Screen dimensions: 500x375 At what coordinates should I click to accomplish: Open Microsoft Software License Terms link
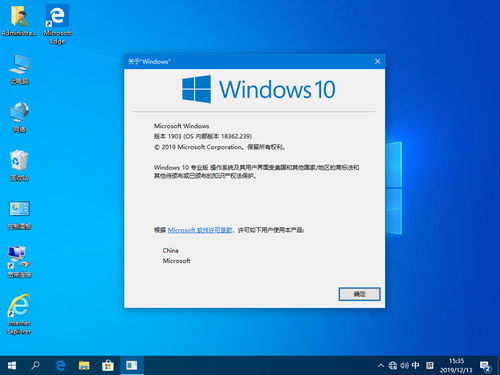200,230
